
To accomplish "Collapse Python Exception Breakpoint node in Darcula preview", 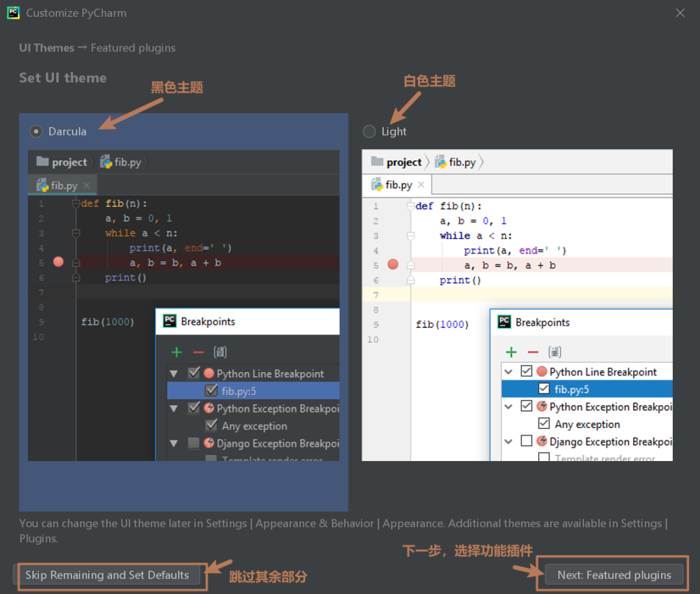I will (x=174, y=408).
